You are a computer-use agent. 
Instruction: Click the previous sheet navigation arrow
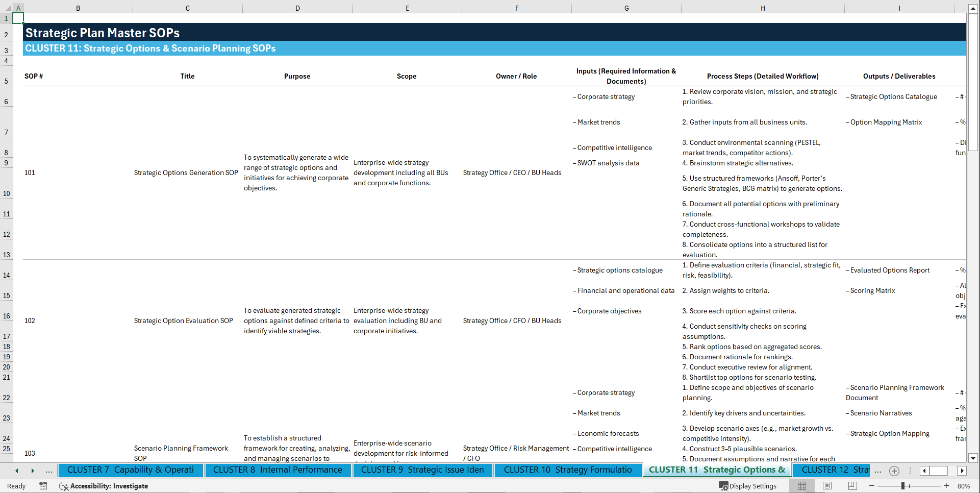(x=16, y=471)
